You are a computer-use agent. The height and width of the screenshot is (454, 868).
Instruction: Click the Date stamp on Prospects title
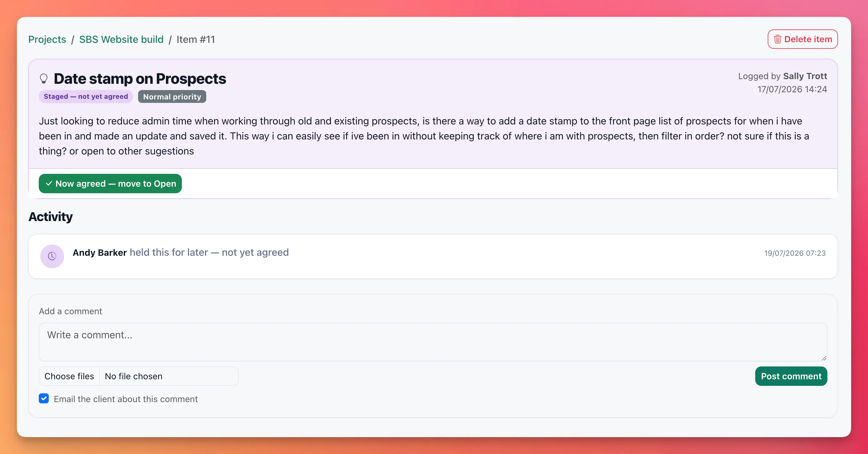click(140, 78)
